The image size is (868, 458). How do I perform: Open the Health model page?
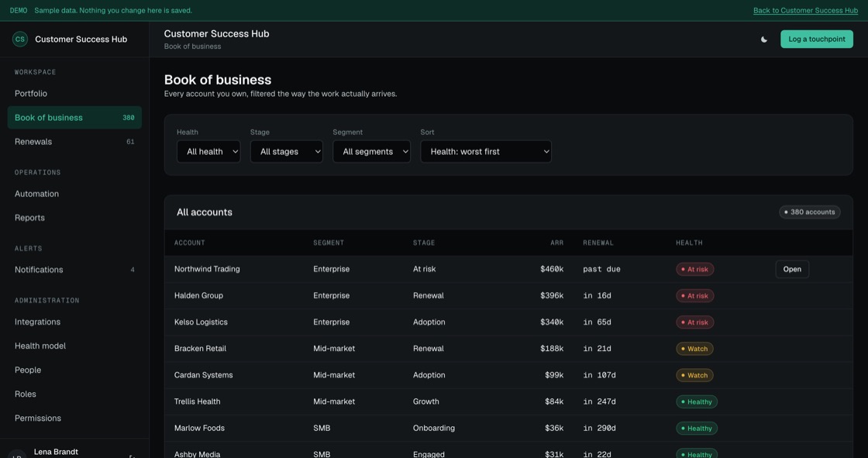[74, 346]
